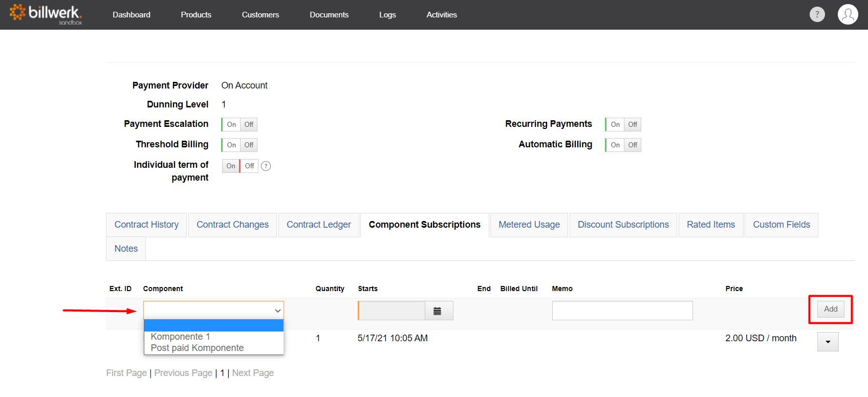
Task: Focus the Memo input field
Action: click(622, 311)
